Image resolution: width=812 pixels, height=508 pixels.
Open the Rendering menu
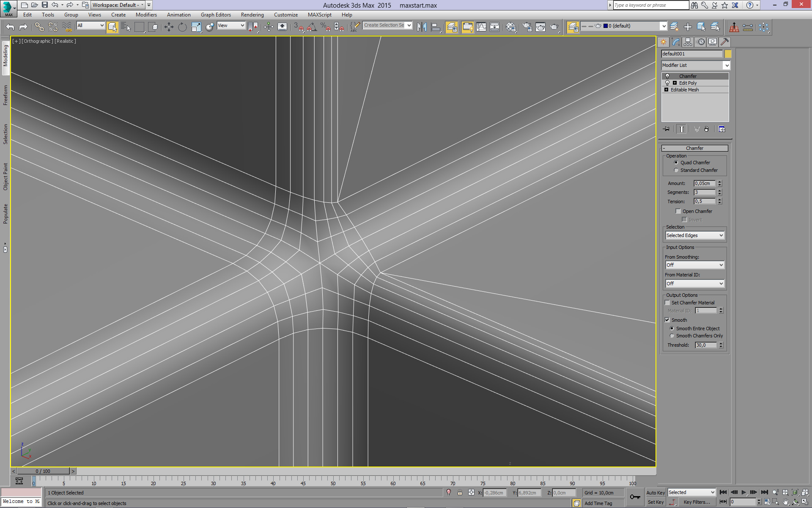click(x=252, y=15)
